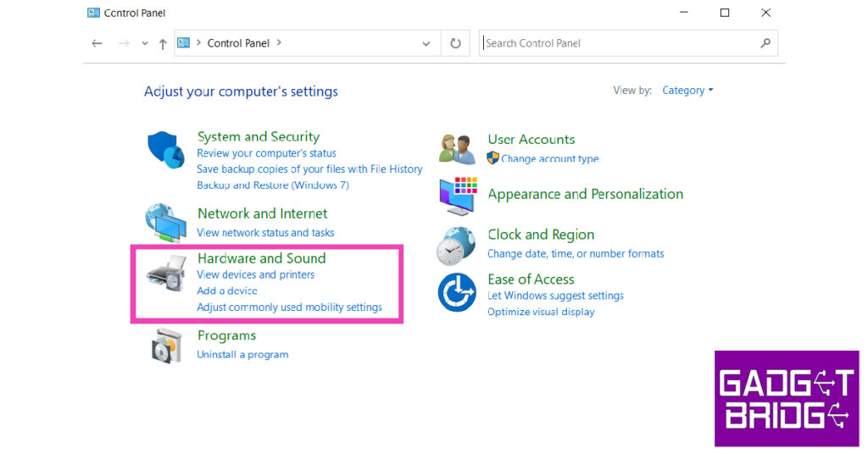
Task: Open Uninstall a program link
Action: (x=242, y=355)
